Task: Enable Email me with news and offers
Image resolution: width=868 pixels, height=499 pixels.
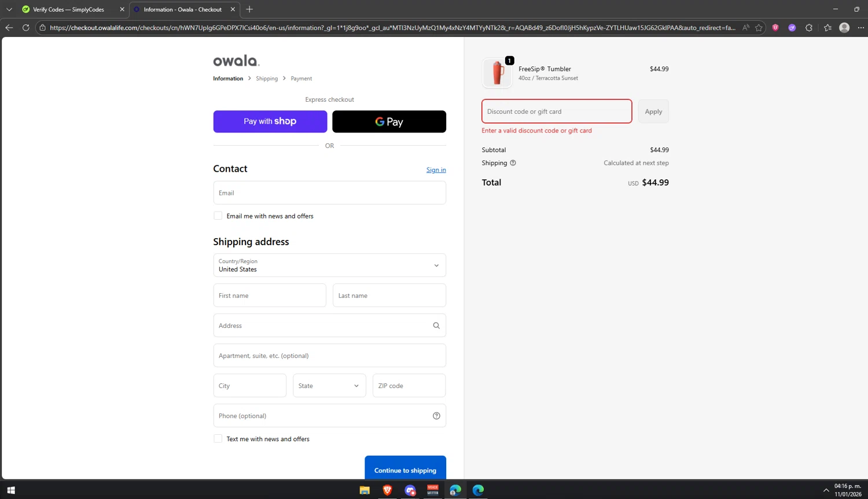Action: click(x=218, y=216)
